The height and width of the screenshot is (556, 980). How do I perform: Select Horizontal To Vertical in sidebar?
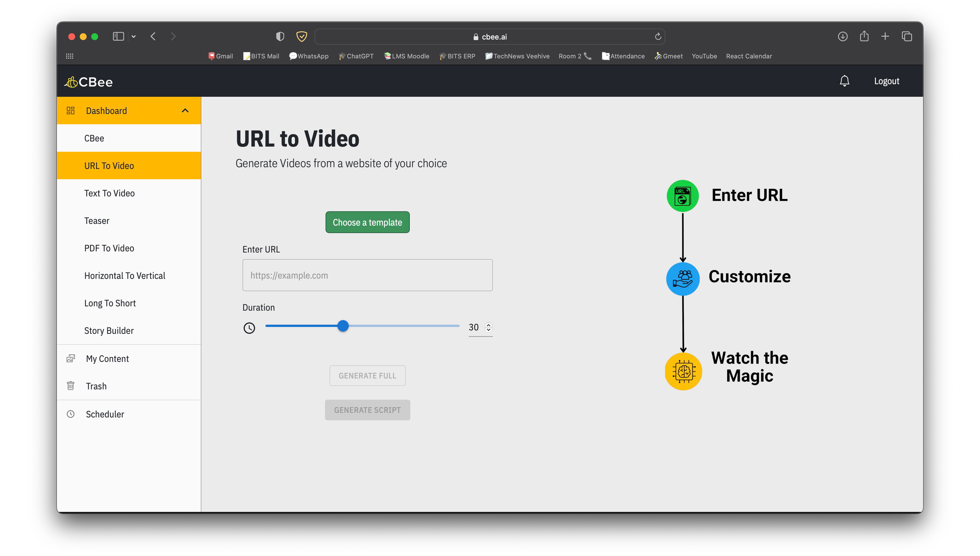(x=129, y=276)
